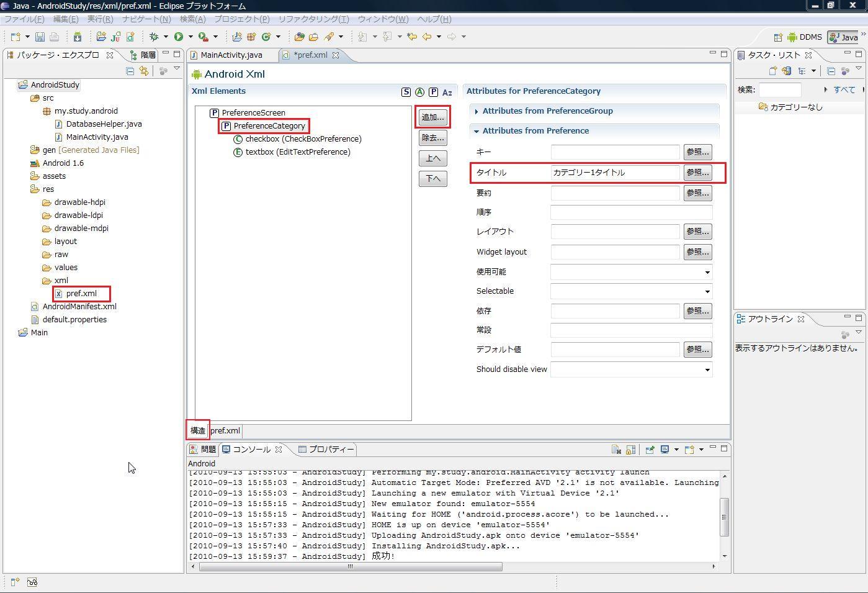Go to last edit location icon

[x=411, y=37]
